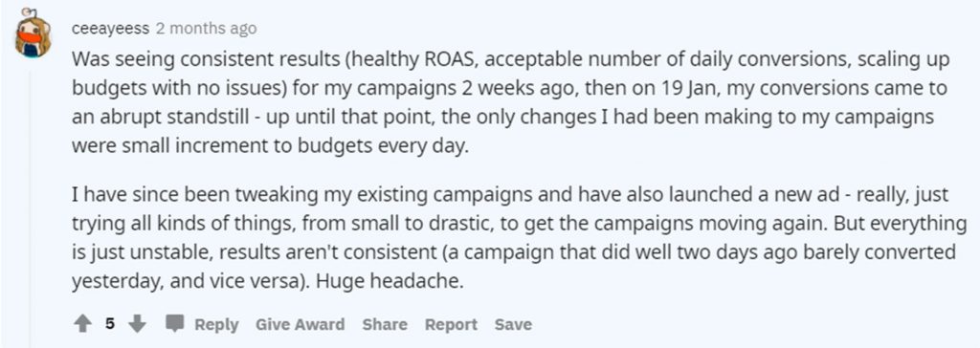980x348 pixels.
Task: Click the "Huge headache." sentence
Action: point(390,280)
